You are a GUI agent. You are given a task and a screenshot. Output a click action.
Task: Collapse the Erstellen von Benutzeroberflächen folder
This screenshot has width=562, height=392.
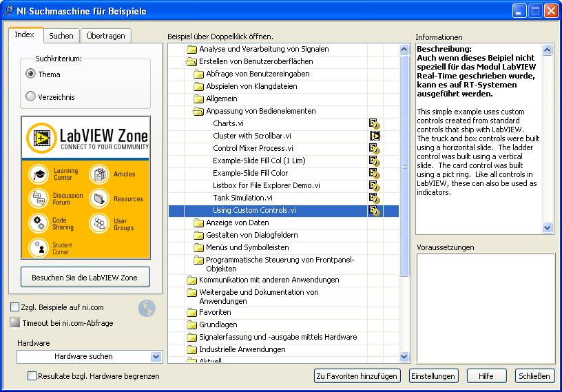pyautogui.click(x=191, y=62)
